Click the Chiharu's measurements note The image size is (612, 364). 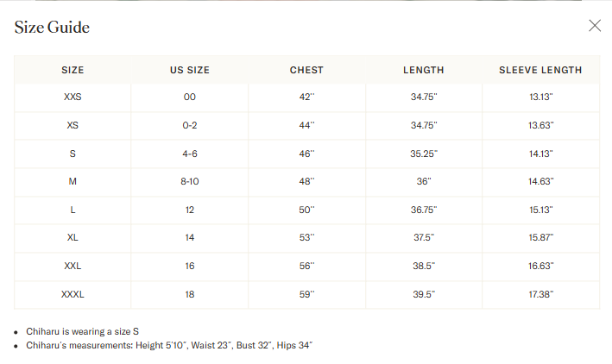click(x=169, y=345)
